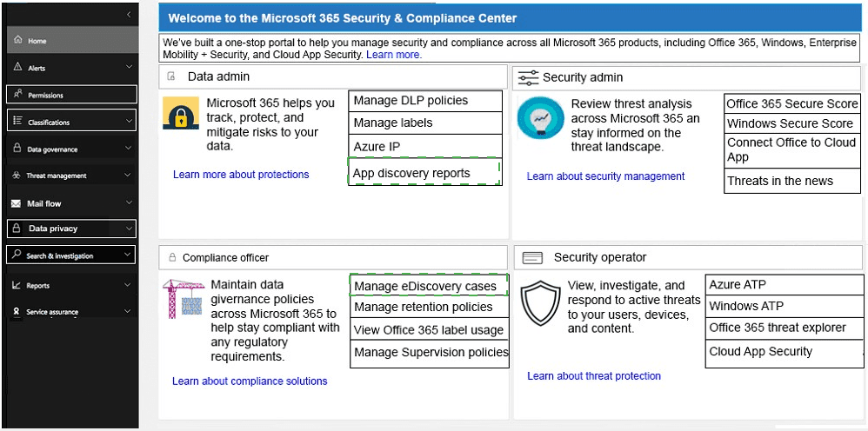Follow the Learn about threat protection link
868x431 pixels.
pyautogui.click(x=594, y=376)
